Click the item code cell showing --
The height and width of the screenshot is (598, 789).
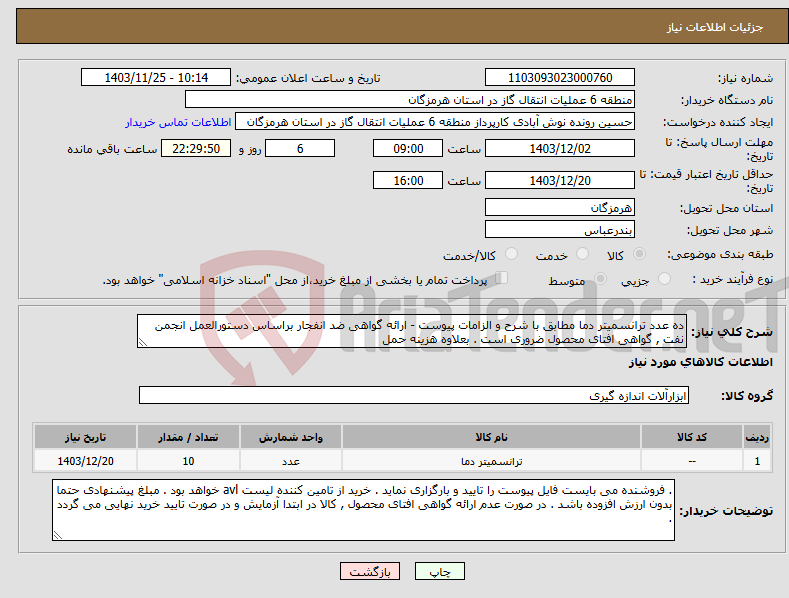pyautogui.click(x=692, y=461)
